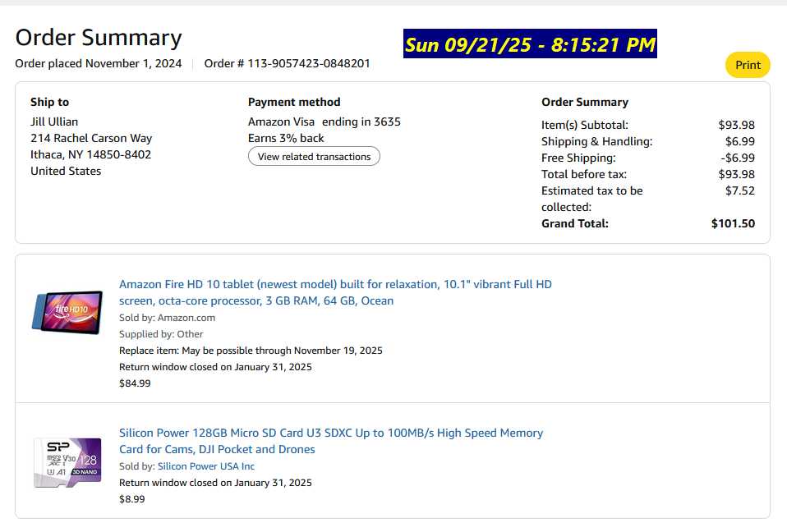Click the Grand Total amount $101.50
787x532 pixels.
733,223
